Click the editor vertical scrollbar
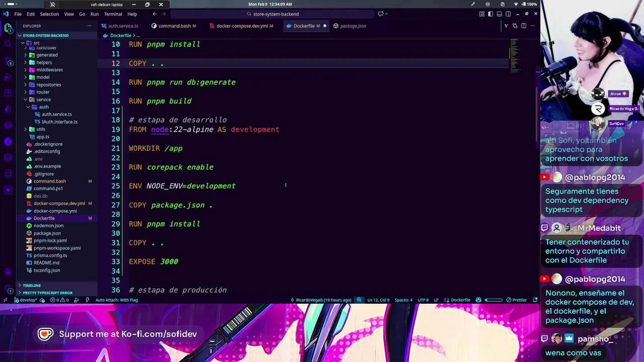Image resolution: width=644 pixels, height=362 pixels. tap(537, 116)
